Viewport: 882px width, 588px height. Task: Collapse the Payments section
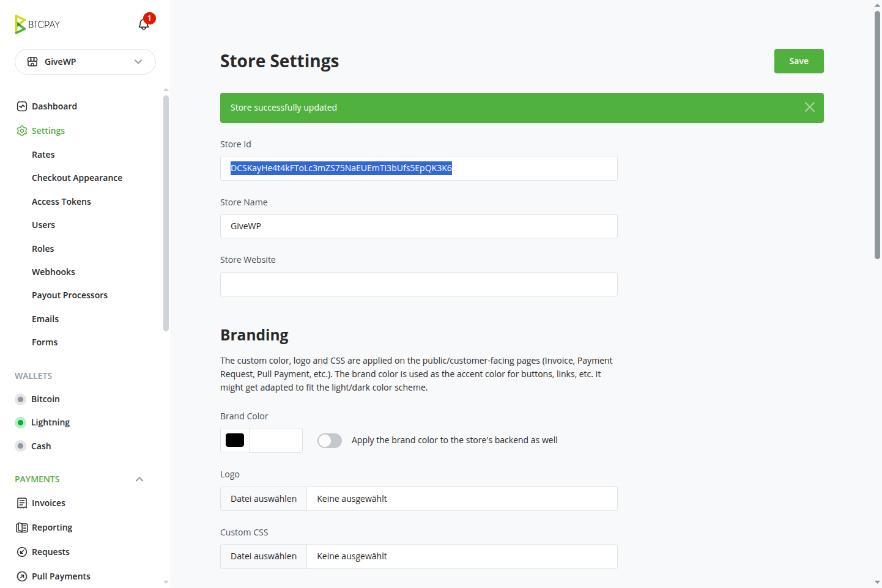tap(139, 479)
